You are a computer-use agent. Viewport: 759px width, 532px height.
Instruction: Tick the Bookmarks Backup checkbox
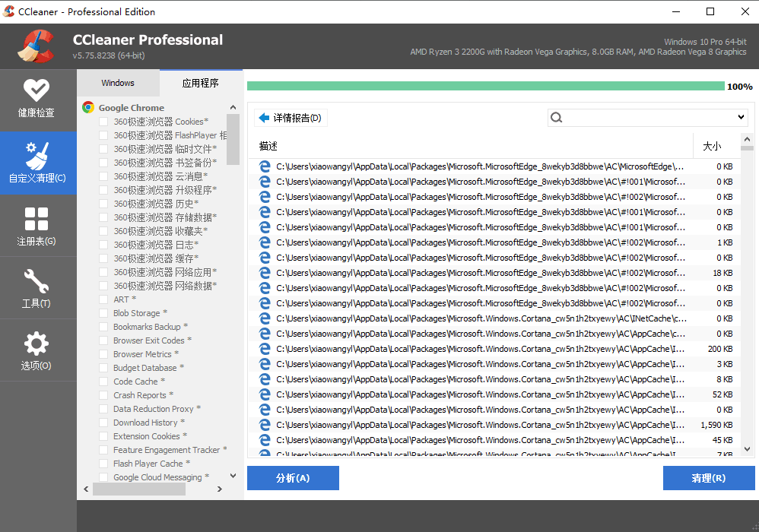pyautogui.click(x=103, y=327)
